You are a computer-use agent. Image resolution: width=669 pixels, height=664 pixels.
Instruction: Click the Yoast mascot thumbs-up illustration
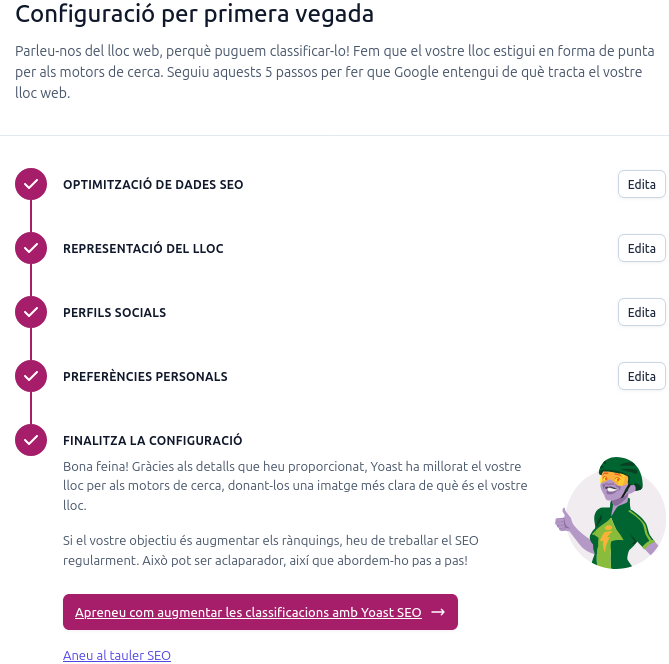click(611, 513)
